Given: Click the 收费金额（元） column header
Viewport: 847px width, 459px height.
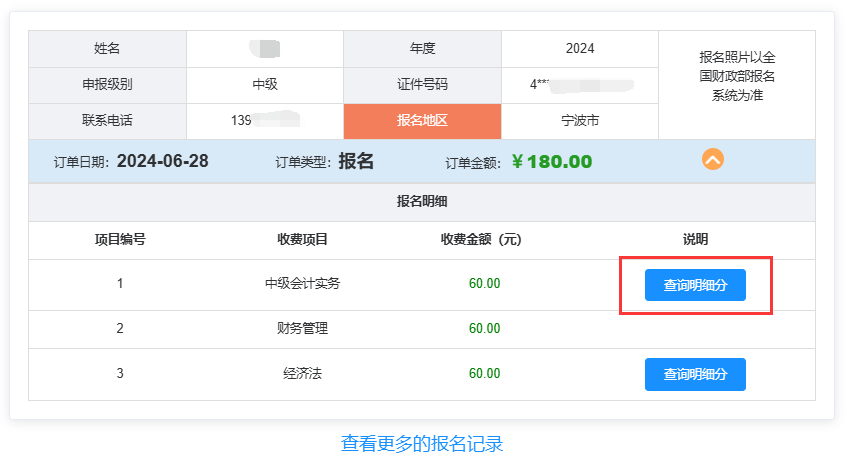Looking at the screenshot, I should [x=481, y=240].
